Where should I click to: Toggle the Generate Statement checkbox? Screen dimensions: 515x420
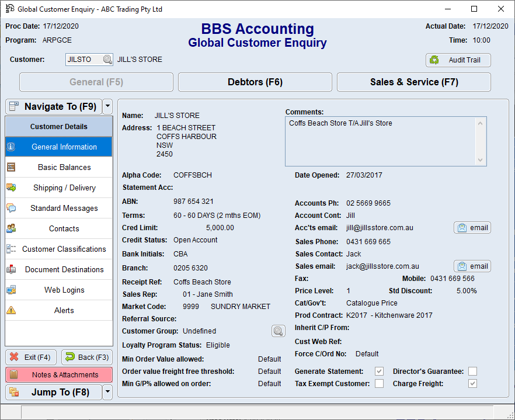pyautogui.click(x=379, y=371)
